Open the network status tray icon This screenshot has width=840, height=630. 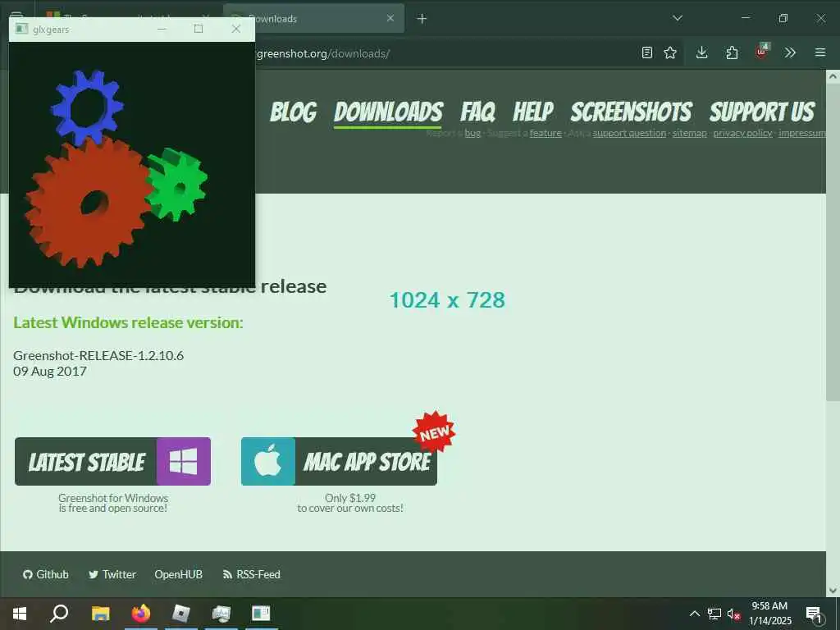714,614
